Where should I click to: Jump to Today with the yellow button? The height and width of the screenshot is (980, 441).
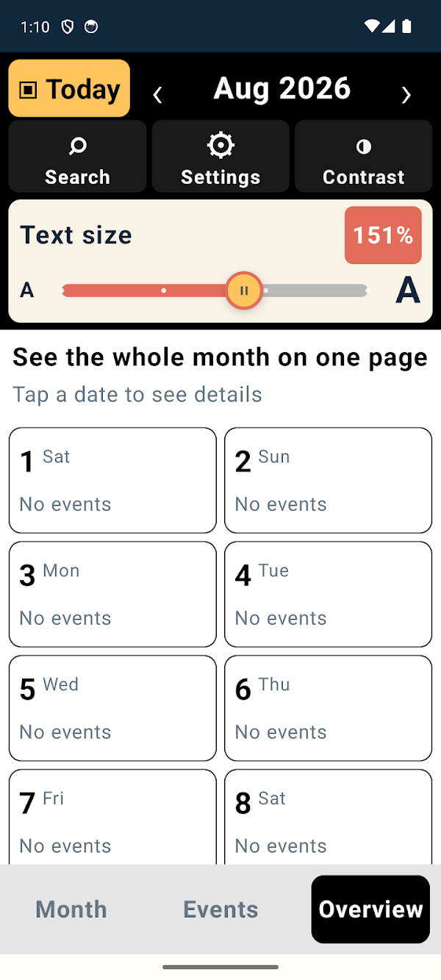pyautogui.click(x=69, y=88)
